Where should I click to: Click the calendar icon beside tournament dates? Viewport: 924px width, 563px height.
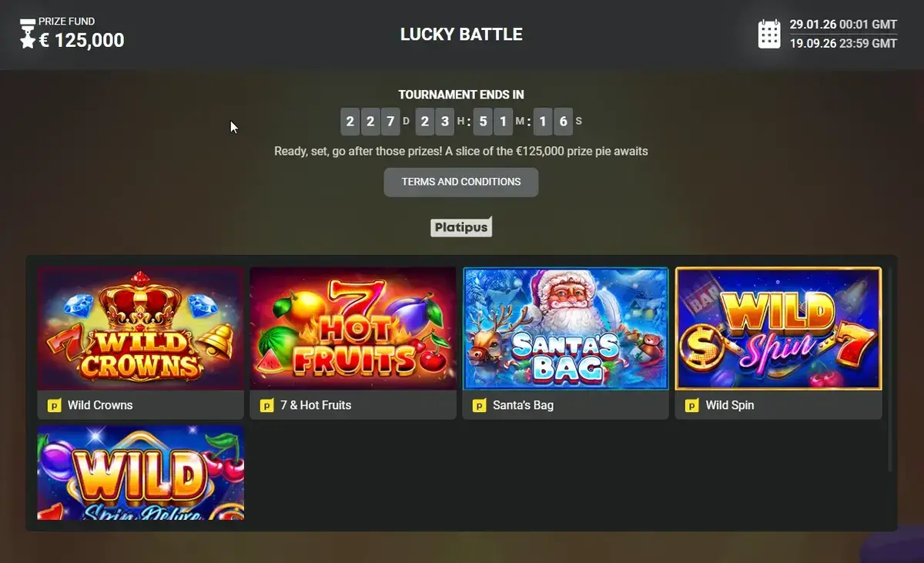pos(769,34)
